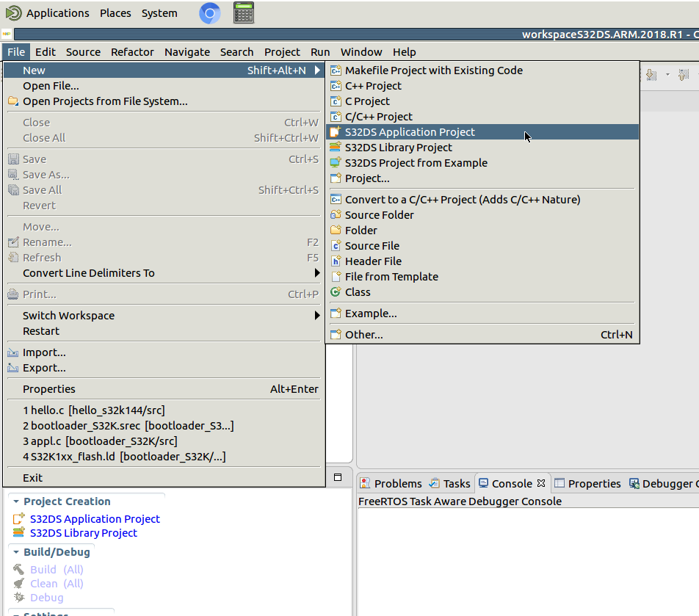Switch to the Properties tab
The height and width of the screenshot is (616, 699).
(x=587, y=484)
